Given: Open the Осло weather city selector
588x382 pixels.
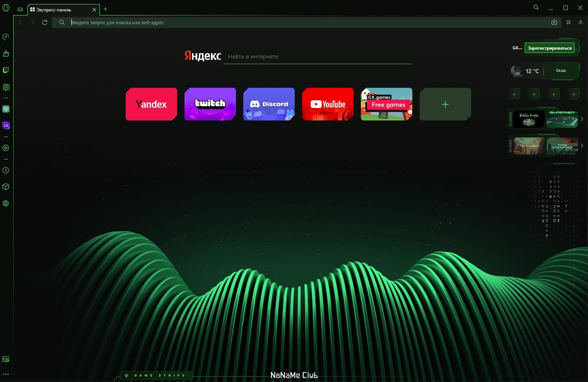Looking at the screenshot, I should point(561,71).
